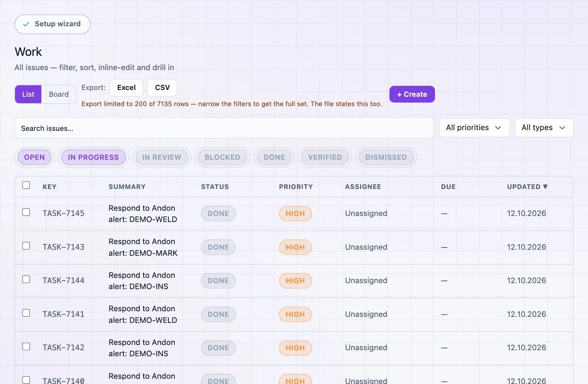Tick the checkbox for TASK-7141

coord(26,313)
